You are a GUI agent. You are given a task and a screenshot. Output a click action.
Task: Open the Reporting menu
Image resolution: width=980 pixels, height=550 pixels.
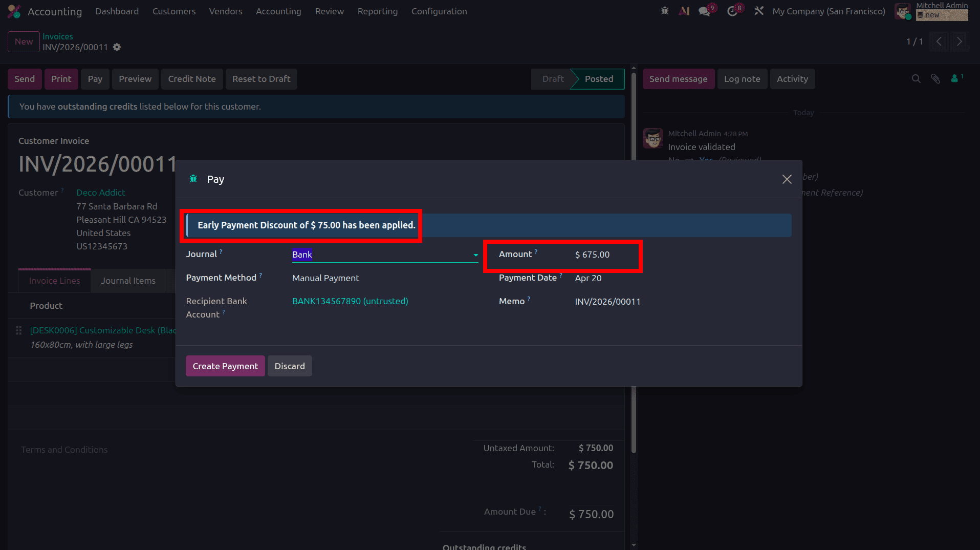pos(377,11)
